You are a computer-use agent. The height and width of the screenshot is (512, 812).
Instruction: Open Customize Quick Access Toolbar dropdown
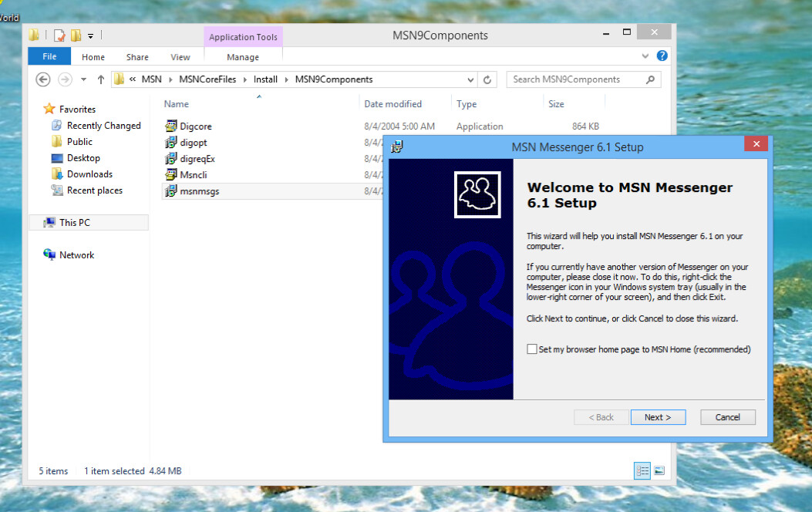pyautogui.click(x=91, y=35)
